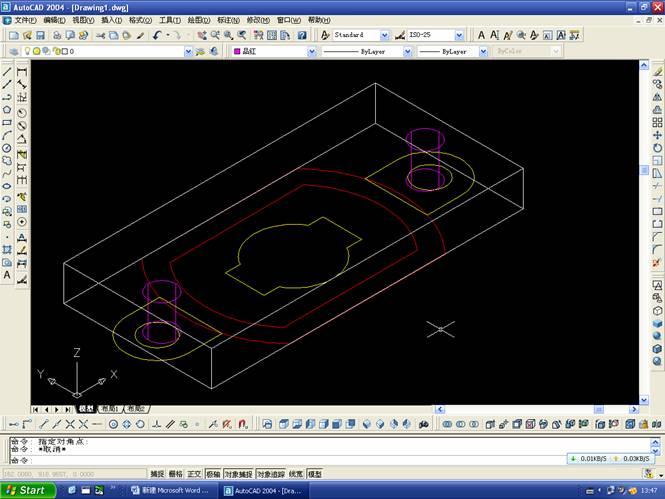
Task: Toggle 捕捉 snap mode in status bar
Action: pos(157,474)
